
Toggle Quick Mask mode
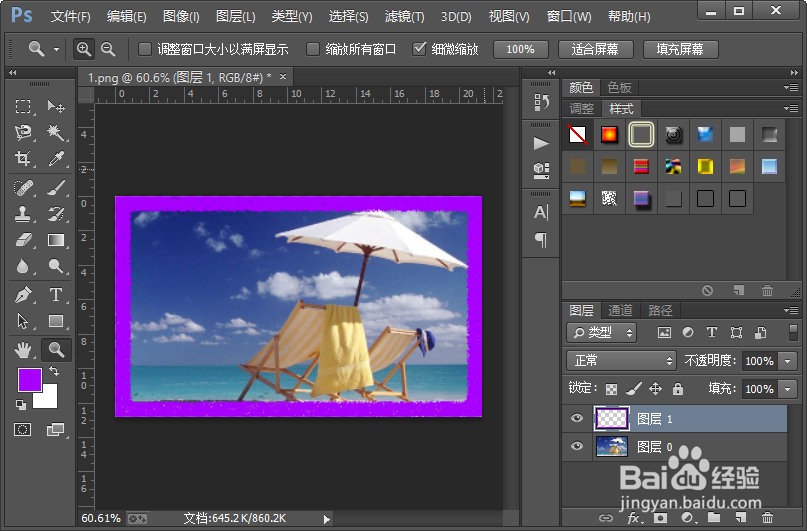pos(22,430)
